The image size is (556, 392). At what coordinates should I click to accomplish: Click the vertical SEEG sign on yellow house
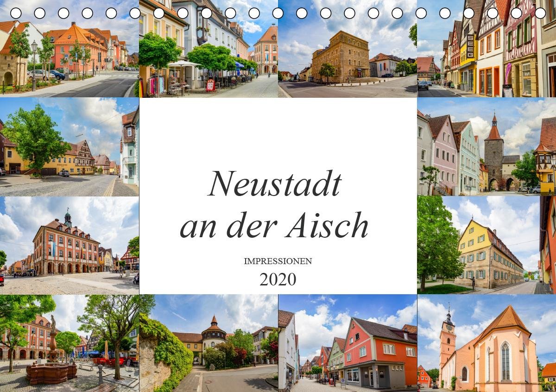click(470, 47)
